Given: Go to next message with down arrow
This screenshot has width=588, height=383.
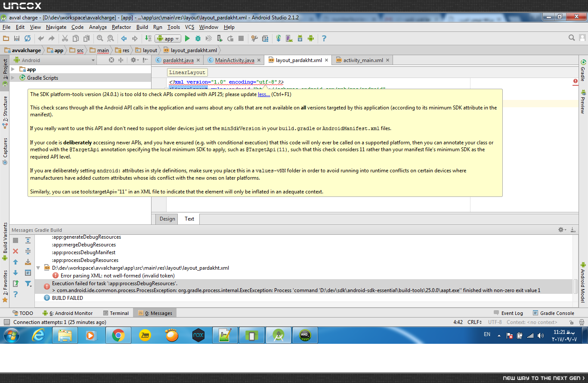Looking at the screenshot, I should (x=15, y=273).
